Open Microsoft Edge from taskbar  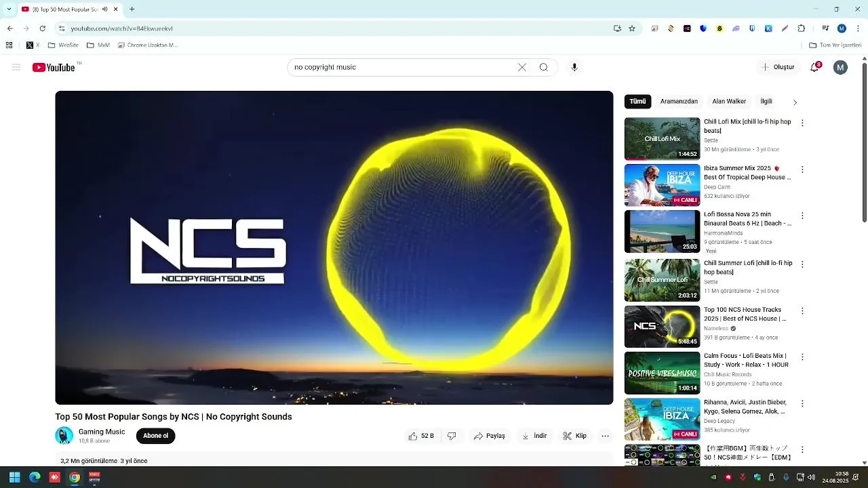[x=35, y=477]
